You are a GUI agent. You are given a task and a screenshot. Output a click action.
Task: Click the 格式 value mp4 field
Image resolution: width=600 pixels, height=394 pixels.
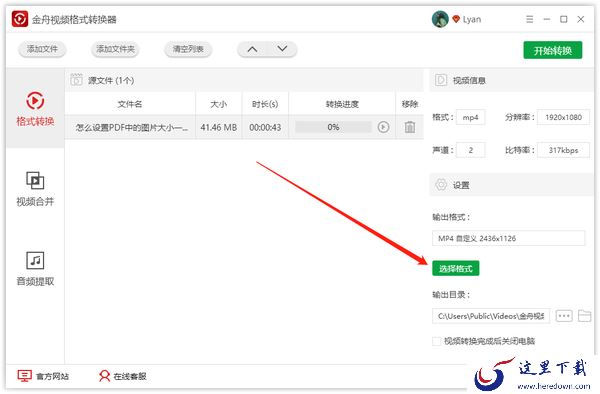point(471,117)
